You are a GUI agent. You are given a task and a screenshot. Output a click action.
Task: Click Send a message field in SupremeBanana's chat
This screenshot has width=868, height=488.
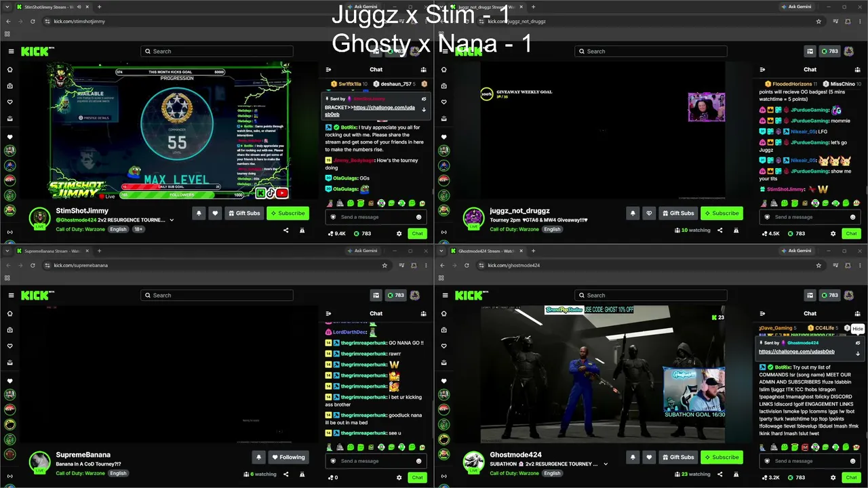[376, 461]
